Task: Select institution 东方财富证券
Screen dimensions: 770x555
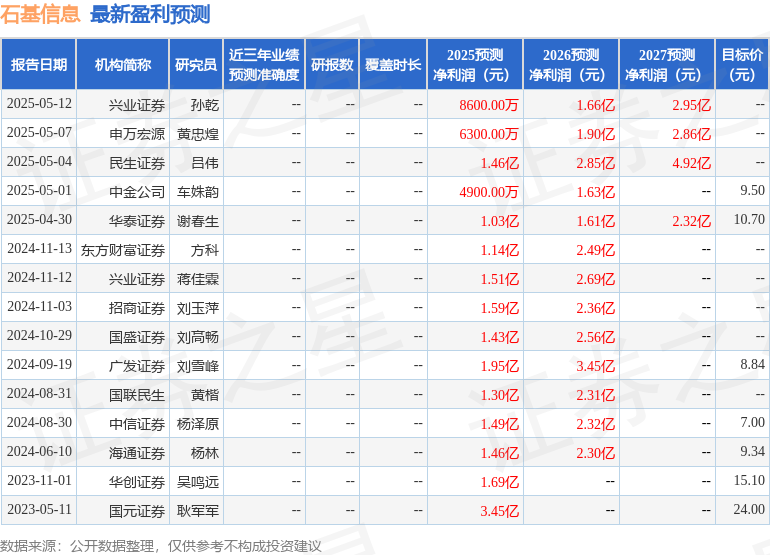Action: pos(123,250)
